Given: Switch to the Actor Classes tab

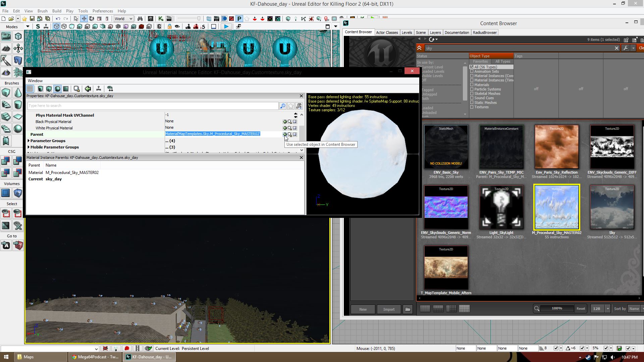Looking at the screenshot, I should (387, 33).
